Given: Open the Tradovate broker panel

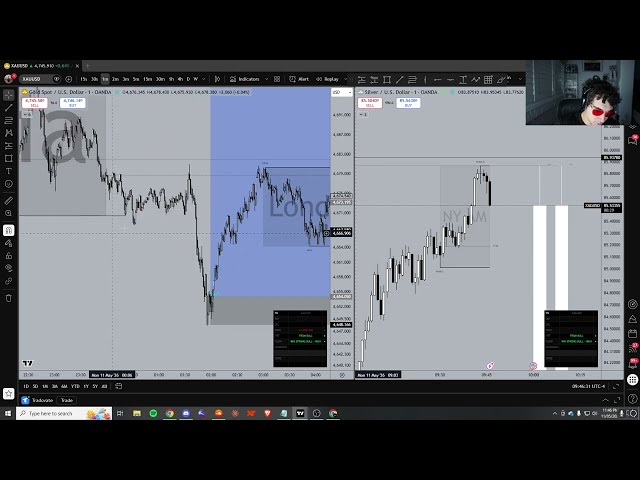Looking at the screenshot, I should [x=38, y=400].
